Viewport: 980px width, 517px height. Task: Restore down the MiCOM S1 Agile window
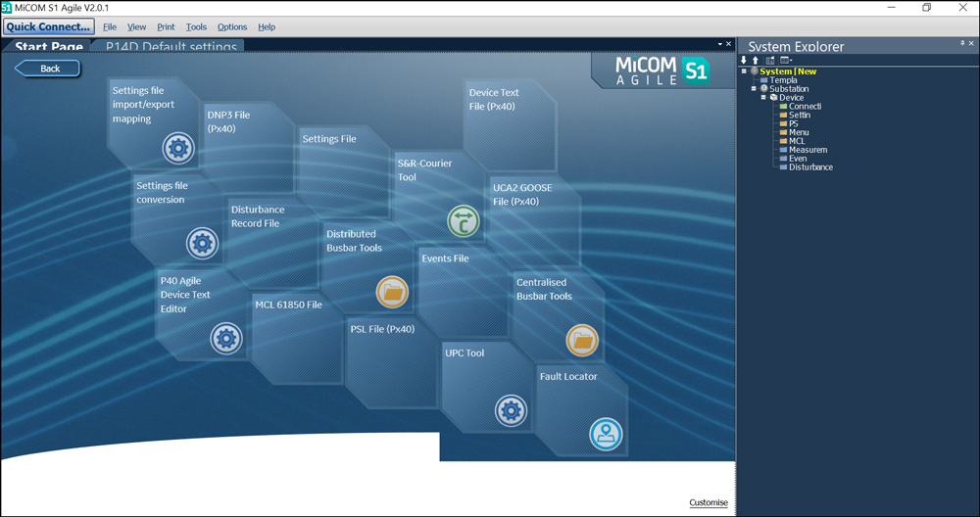click(926, 8)
